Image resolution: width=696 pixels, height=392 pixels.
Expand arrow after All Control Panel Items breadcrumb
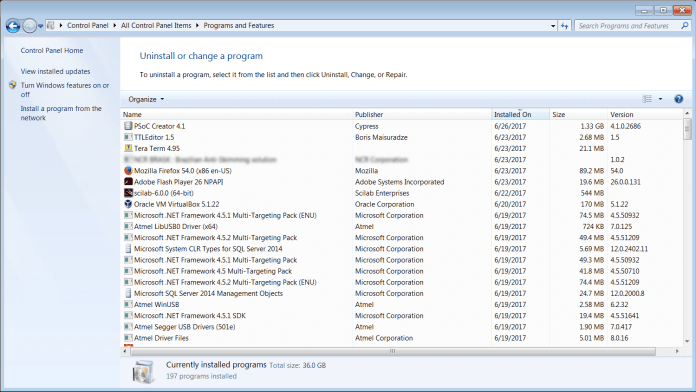click(x=198, y=26)
